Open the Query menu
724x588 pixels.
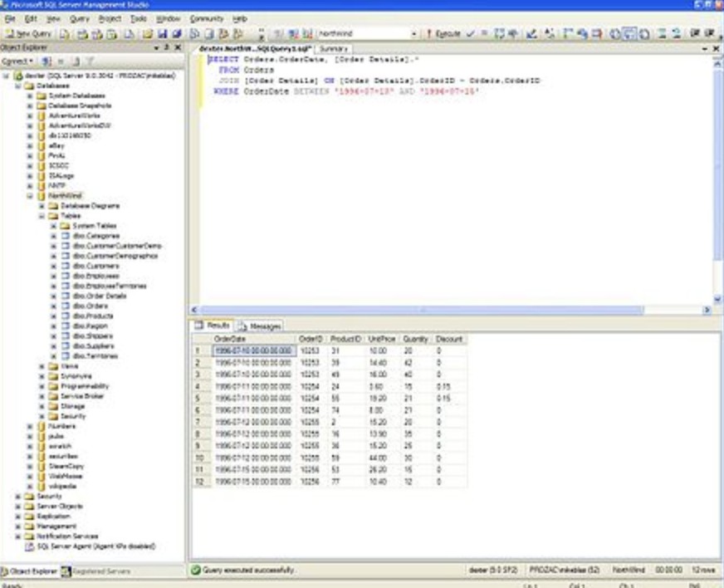pos(80,19)
